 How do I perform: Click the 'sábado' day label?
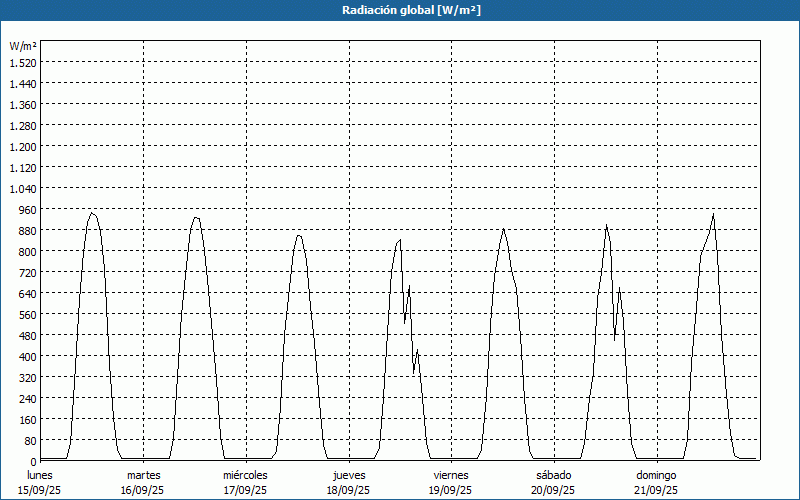(554, 475)
